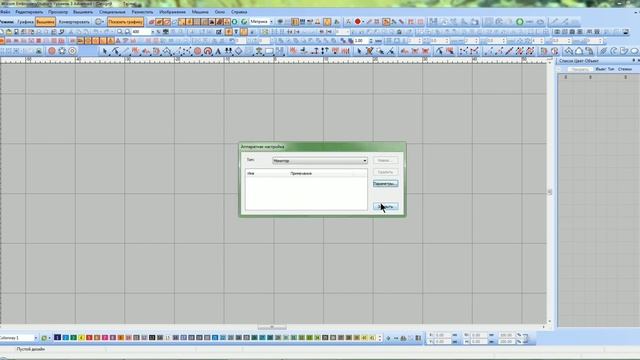Open the Просмотр menu

click(x=58, y=12)
